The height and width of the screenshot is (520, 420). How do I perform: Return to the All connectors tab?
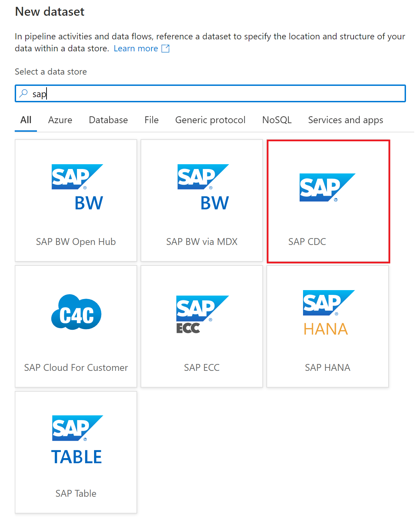[x=25, y=120]
